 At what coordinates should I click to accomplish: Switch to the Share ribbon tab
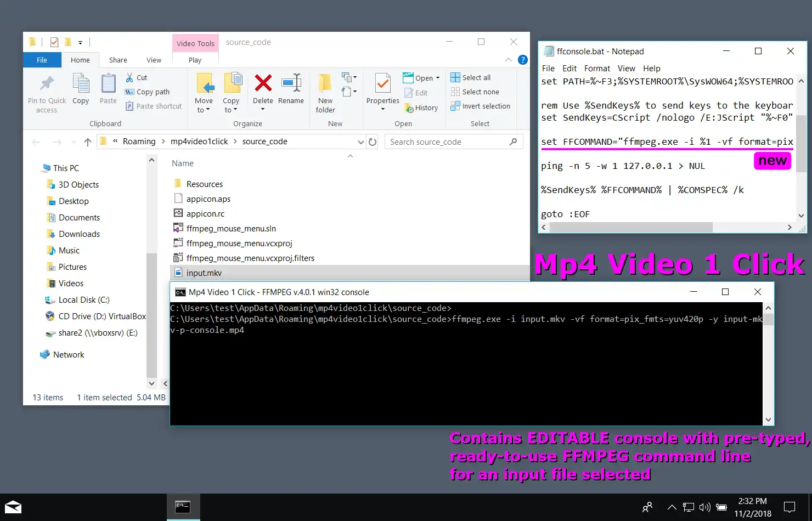(x=118, y=60)
